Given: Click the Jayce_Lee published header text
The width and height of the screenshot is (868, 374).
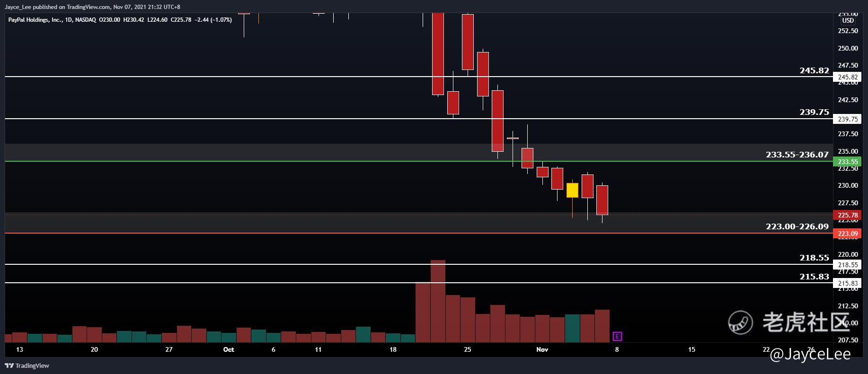Looking at the screenshot, I should [92, 7].
